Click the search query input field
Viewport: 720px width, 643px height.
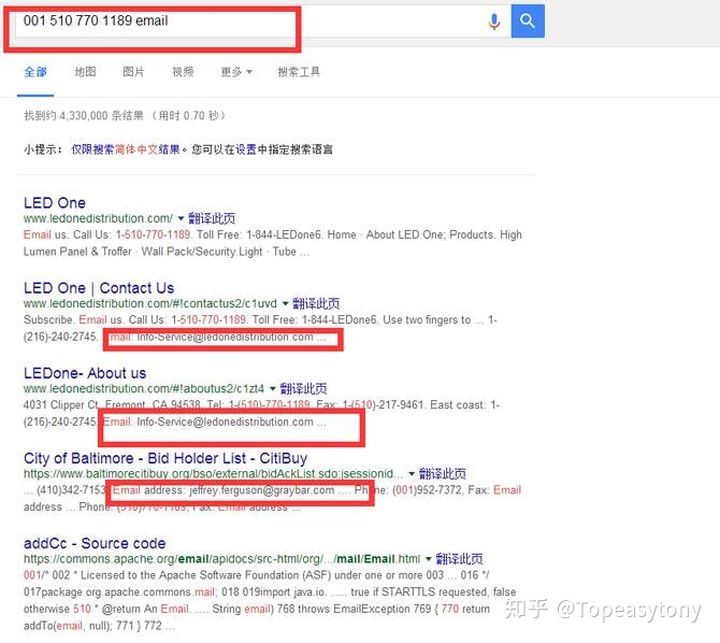[x=250, y=21]
